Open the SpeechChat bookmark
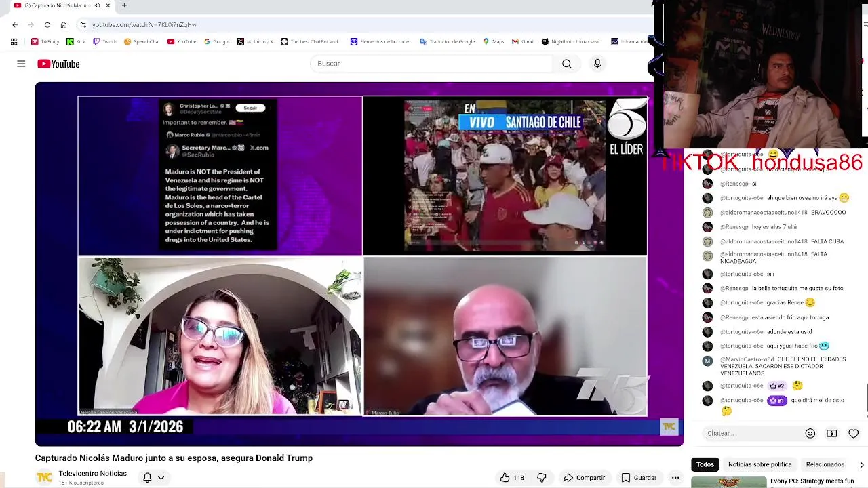 pyautogui.click(x=142, y=41)
